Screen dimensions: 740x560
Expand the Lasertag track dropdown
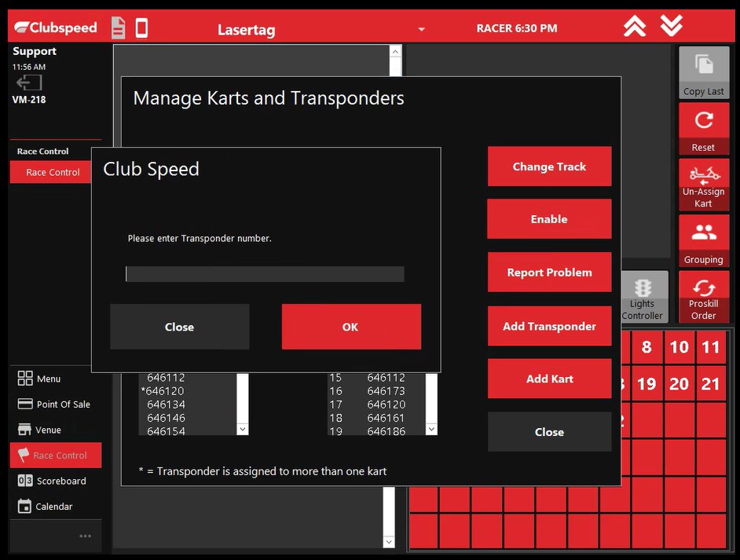tap(421, 29)
